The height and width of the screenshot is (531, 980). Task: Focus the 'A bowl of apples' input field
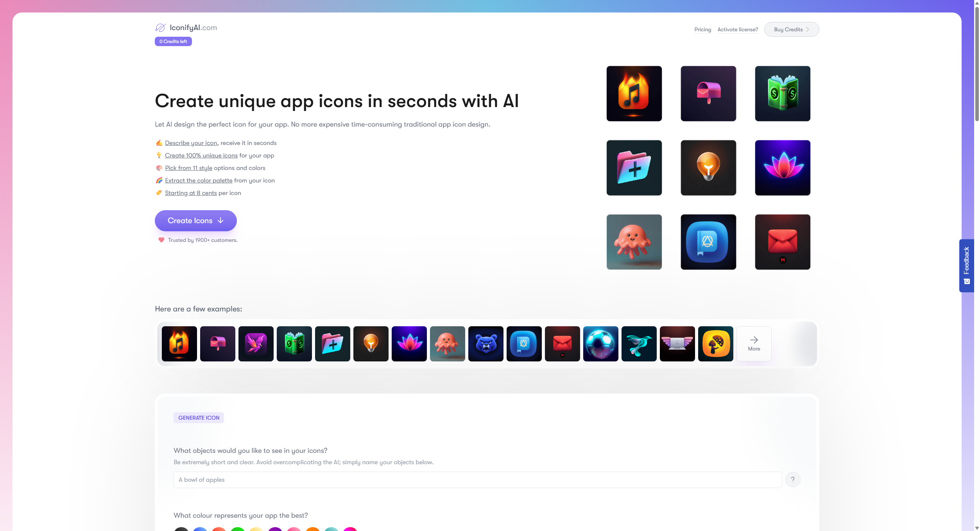[x=478, y=480]
